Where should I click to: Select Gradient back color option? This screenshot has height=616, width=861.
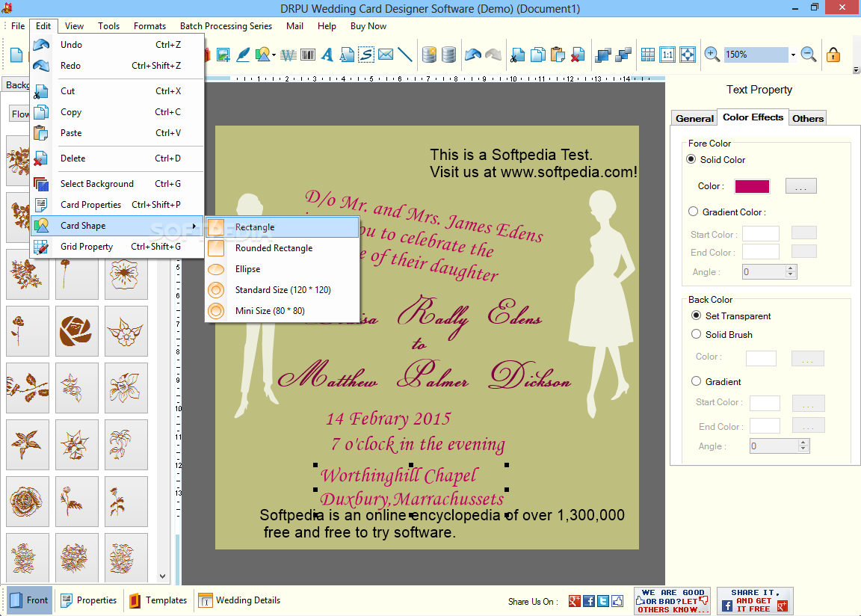[x=697, y=381]
